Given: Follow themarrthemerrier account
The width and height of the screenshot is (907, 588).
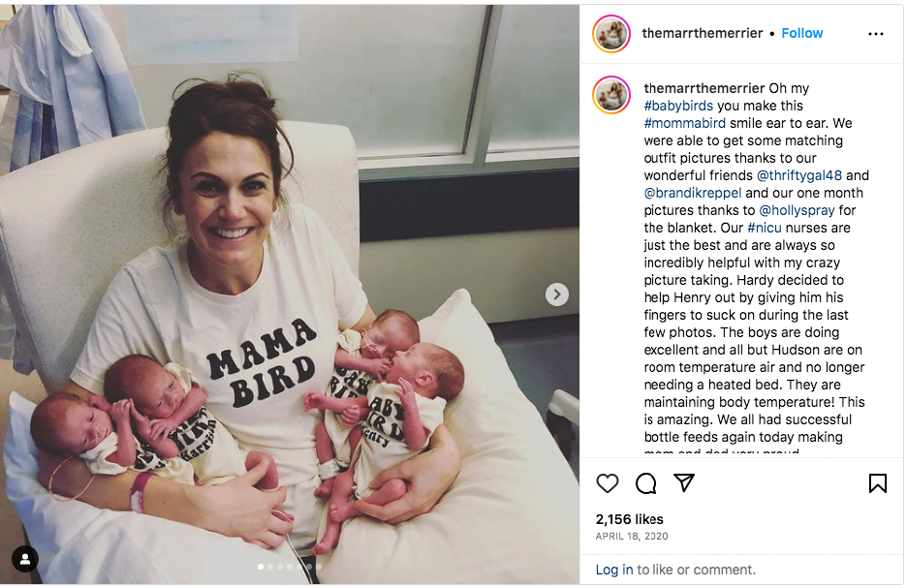Looking at the screenshot, I should [801, 34].
